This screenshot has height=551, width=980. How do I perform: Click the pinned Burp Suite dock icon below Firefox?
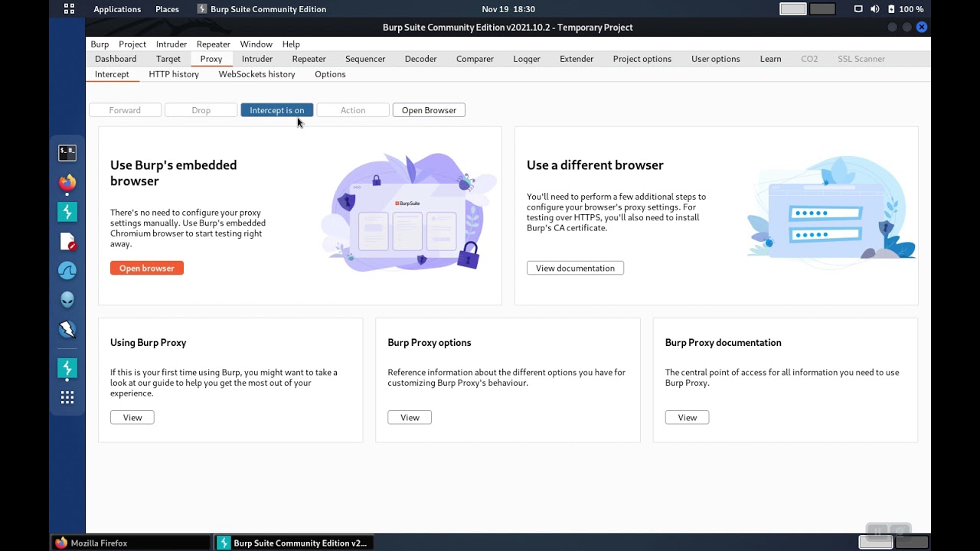coord(67,212)
